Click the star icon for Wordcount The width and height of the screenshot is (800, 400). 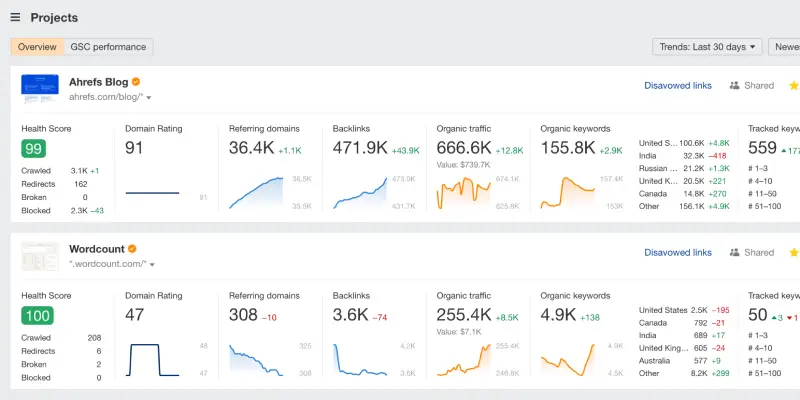[x=794, y=252]
